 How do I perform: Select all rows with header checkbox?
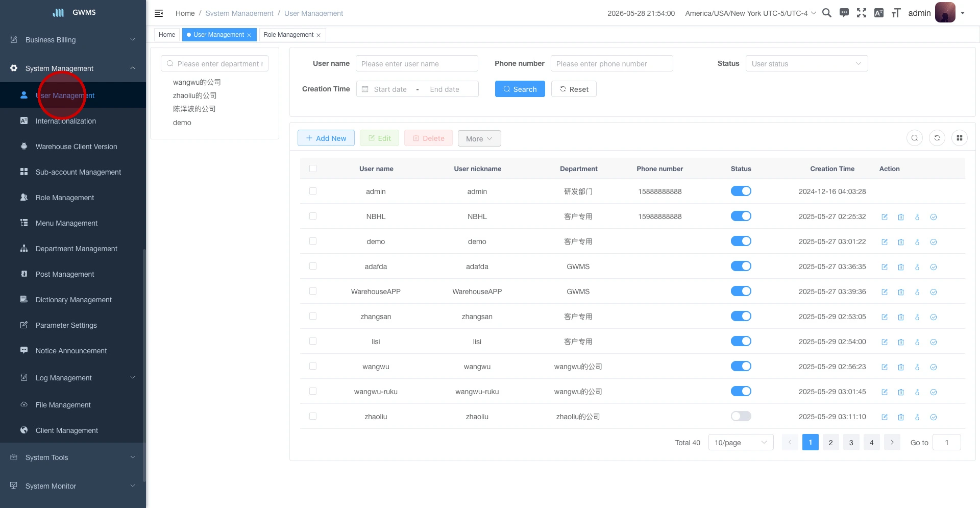click(313, 168)
